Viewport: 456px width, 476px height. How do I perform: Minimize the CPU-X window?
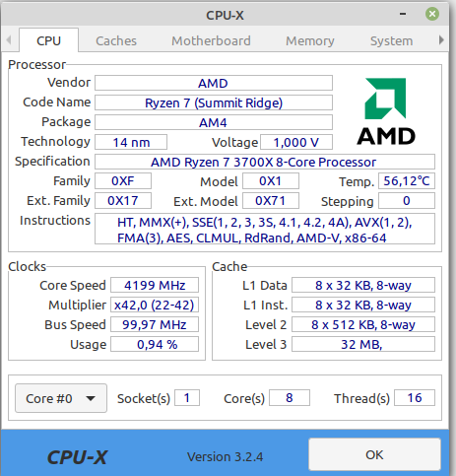403,14
